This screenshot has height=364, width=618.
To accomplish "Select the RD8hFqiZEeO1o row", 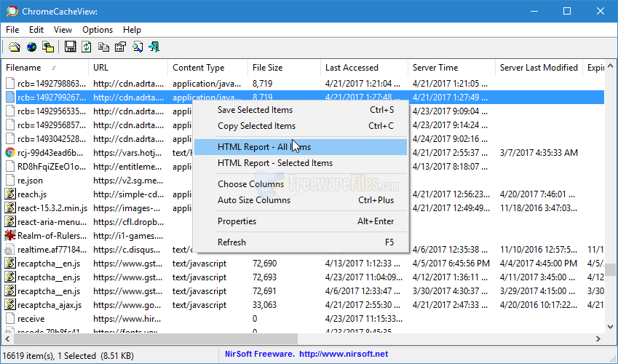I will point(304,167).
